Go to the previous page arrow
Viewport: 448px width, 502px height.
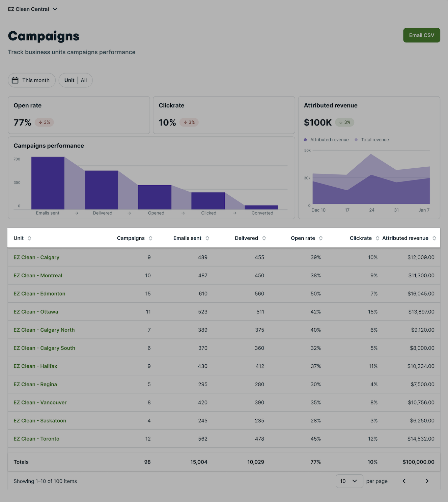tap(404, 481)
